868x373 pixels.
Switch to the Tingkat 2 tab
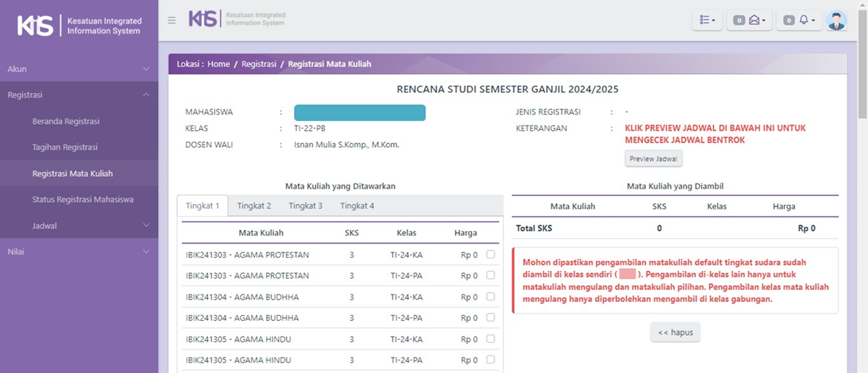[254, 206]
